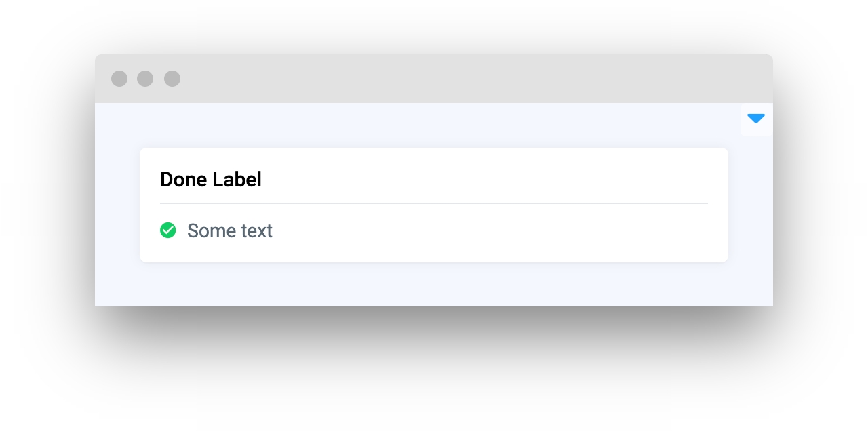Expand the blue triangle dropdown arrow
The height and width of the screenshot is (442, 868).
click(x=756, y=119)
